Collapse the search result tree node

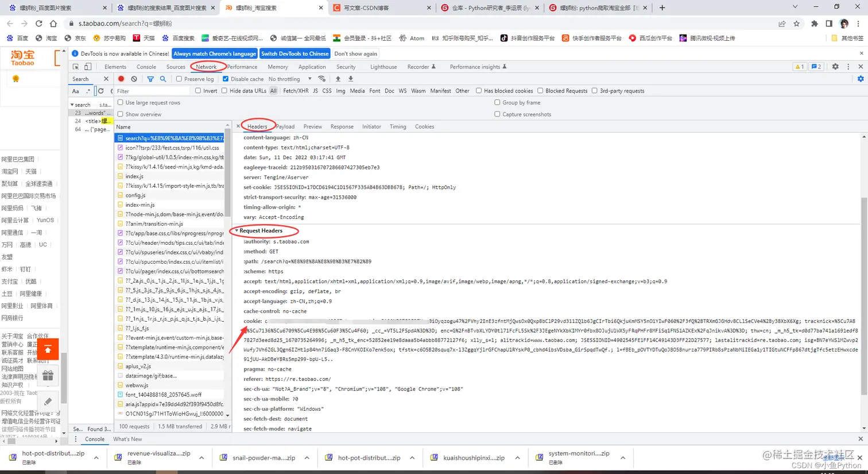pyautogui.click(x=72, y=105)
